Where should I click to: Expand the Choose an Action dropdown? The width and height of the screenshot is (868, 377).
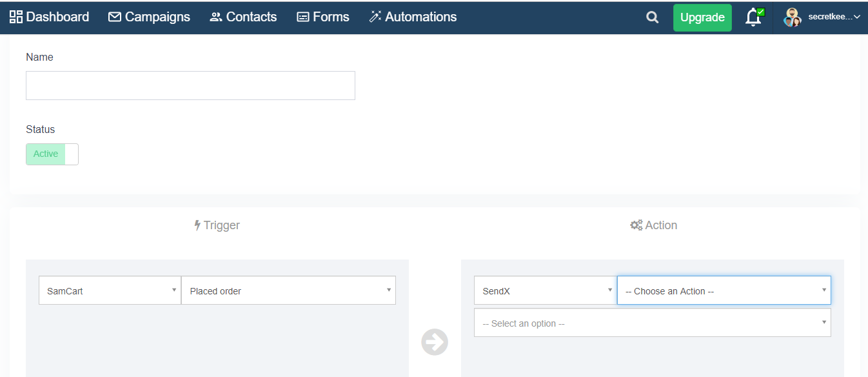724,290
